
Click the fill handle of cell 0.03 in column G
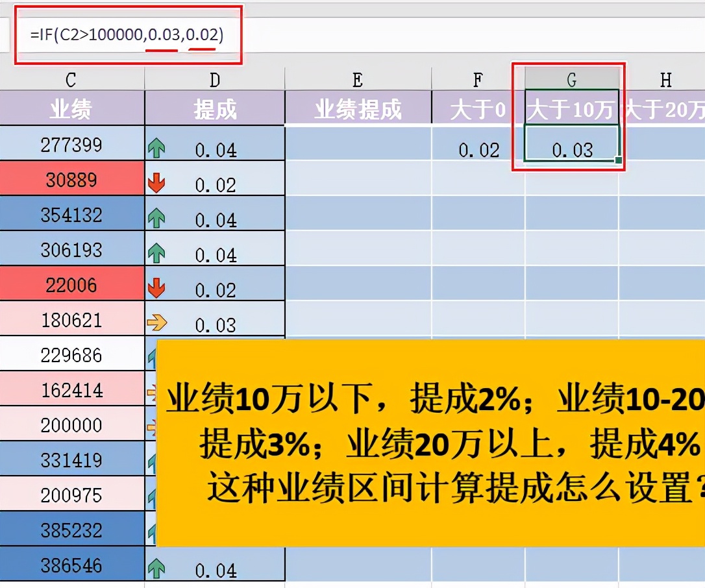(619, 160)
